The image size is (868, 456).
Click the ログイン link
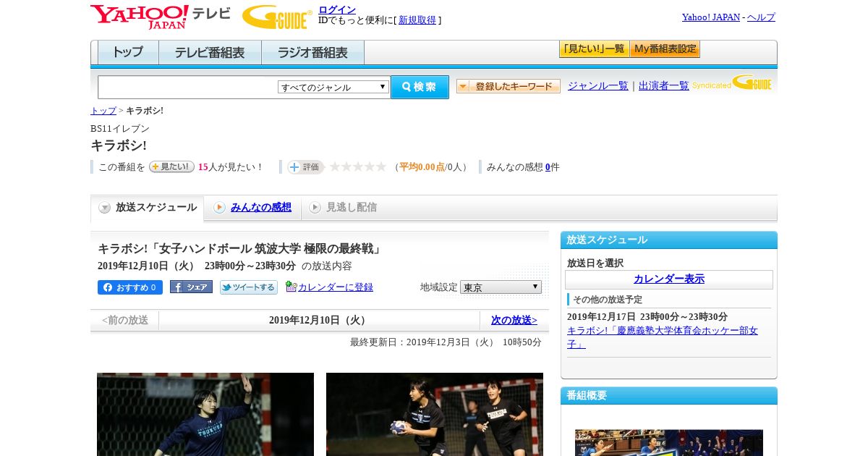[x=337, y=9]
